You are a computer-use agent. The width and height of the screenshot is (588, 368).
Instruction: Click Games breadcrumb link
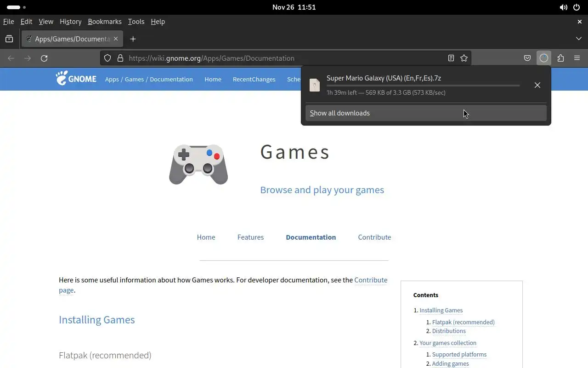click(134, 80)
